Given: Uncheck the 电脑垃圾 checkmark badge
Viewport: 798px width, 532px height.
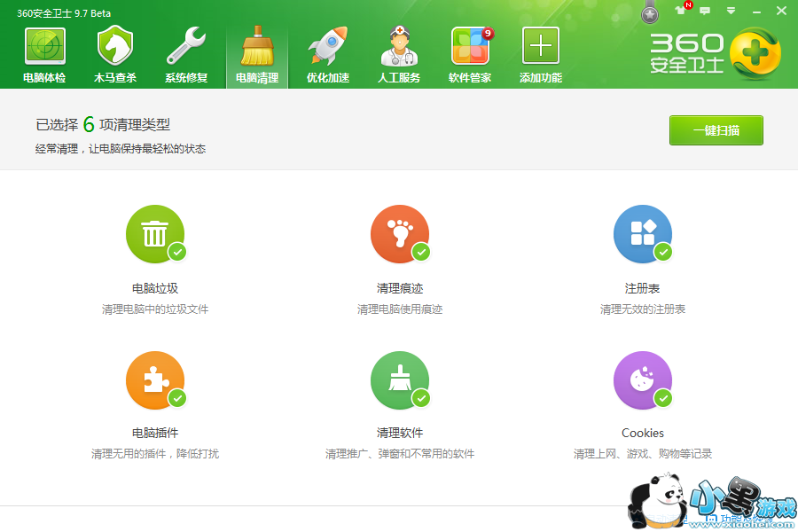Looking at the screenshot, I should click(177, 252).
